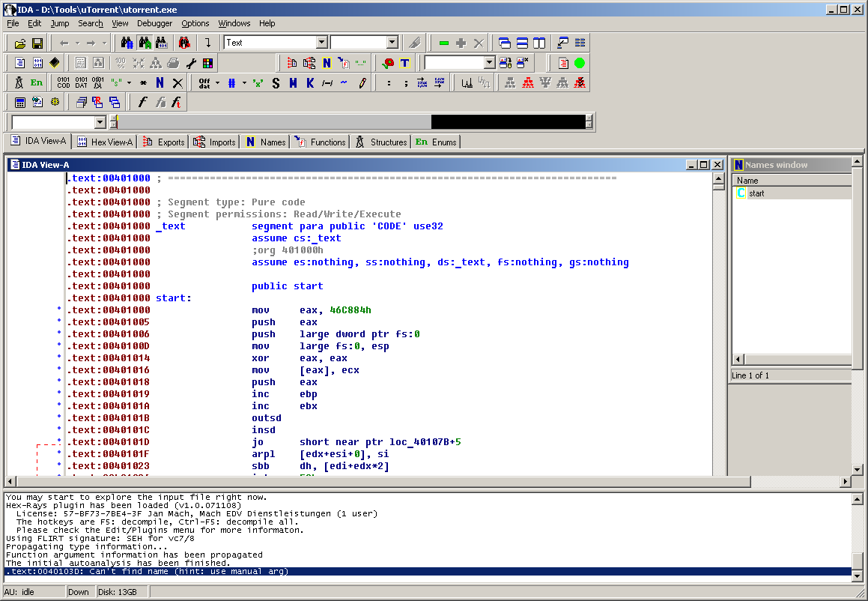This screenshot has height=601, width=868.
Task: Open disassembly view page icon
Action: point(20,63)
